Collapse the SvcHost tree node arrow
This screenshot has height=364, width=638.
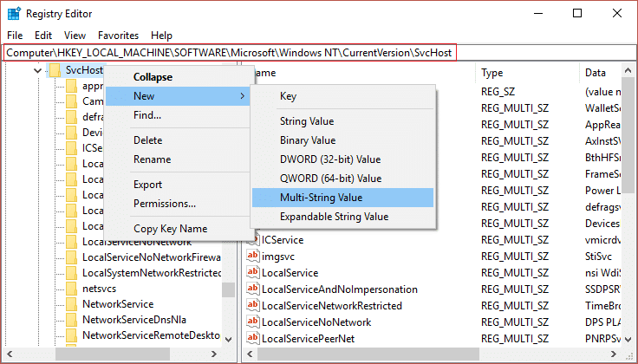click(x=38, y=71)
